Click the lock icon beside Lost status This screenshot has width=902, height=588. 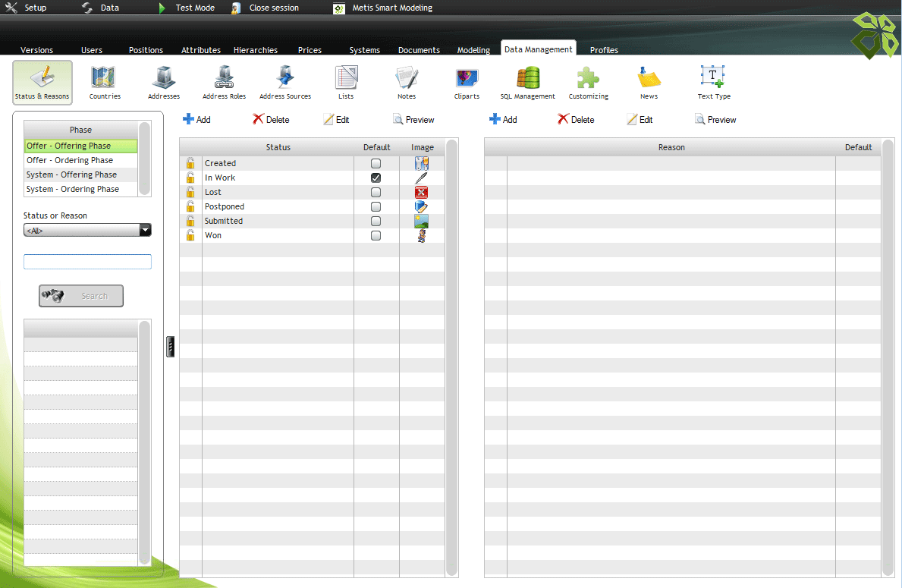(x=190, y=192)
